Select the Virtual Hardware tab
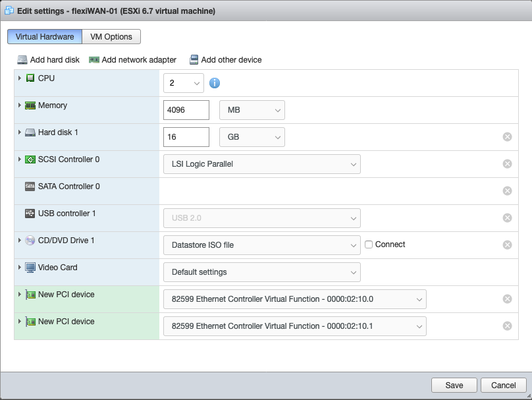532x400 pixels. (x=45, y=37)
